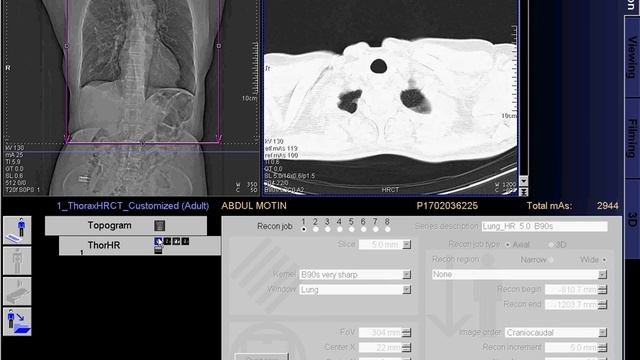This screenshot has width=640, height=360.
Task: Open the Window dropdown set to Lung
Action: tap(407, 290)
